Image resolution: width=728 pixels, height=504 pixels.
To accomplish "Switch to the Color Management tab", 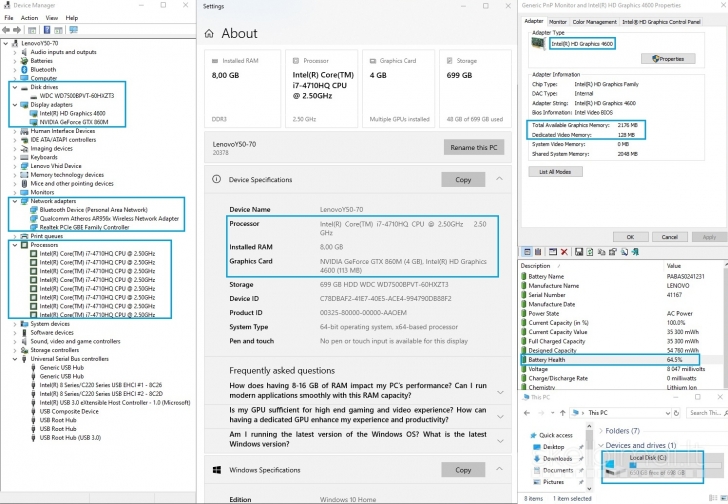I will coord(594,21).
